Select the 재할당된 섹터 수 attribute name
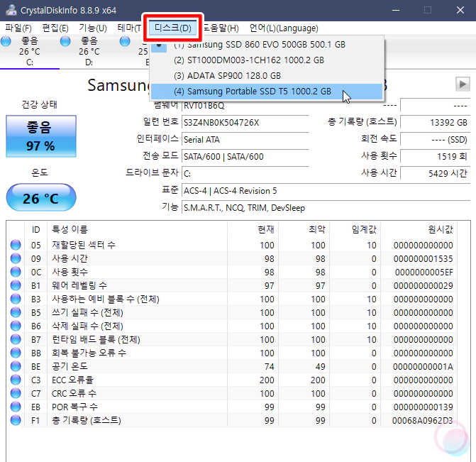Screen dimensions: 476x462 (x=84, y=245)
